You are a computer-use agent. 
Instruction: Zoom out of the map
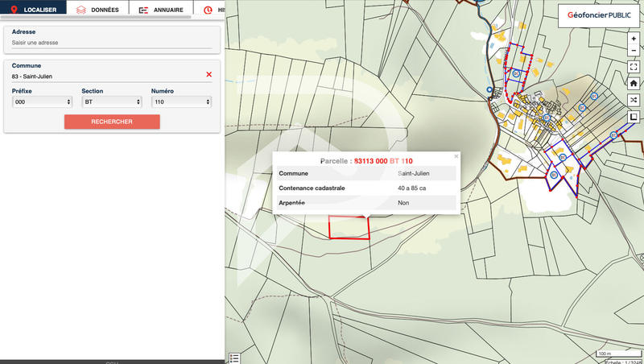[x=634, y=50]
